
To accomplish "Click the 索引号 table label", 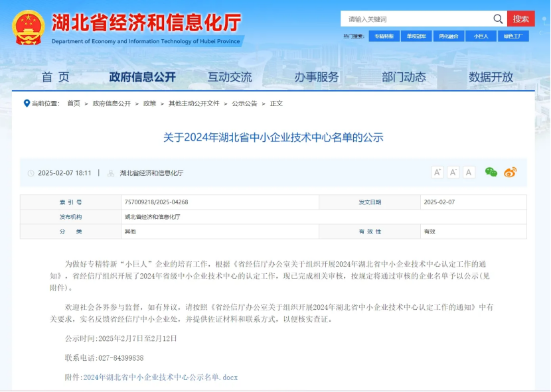I will tap(70, 202).
